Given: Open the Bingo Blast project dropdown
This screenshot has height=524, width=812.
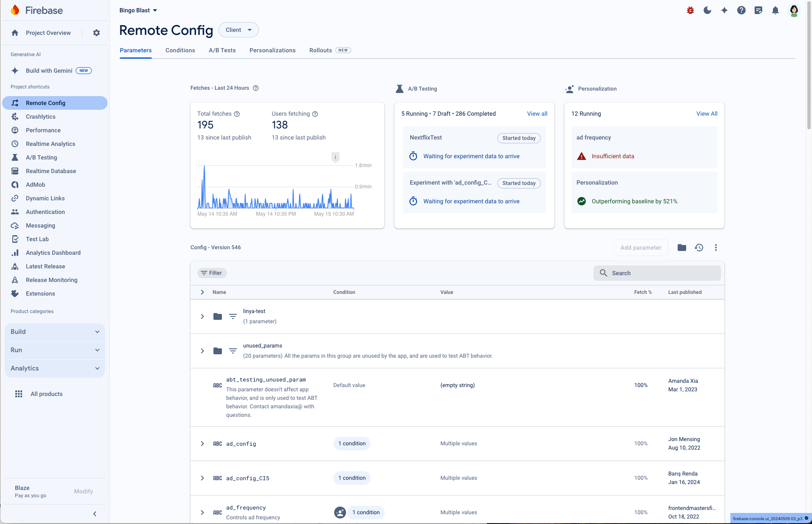Looking at the screenshot, I should click(138, 10).
